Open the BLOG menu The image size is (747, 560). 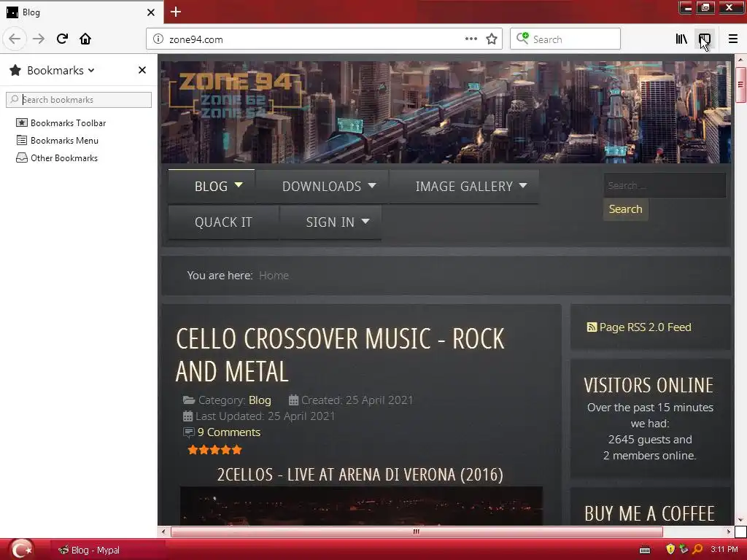tap(211, 186)
